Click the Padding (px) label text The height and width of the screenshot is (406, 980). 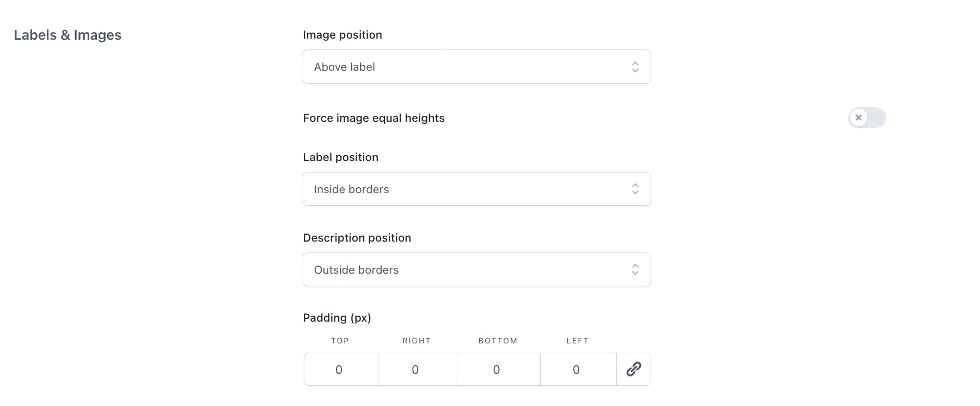(337, 318)
